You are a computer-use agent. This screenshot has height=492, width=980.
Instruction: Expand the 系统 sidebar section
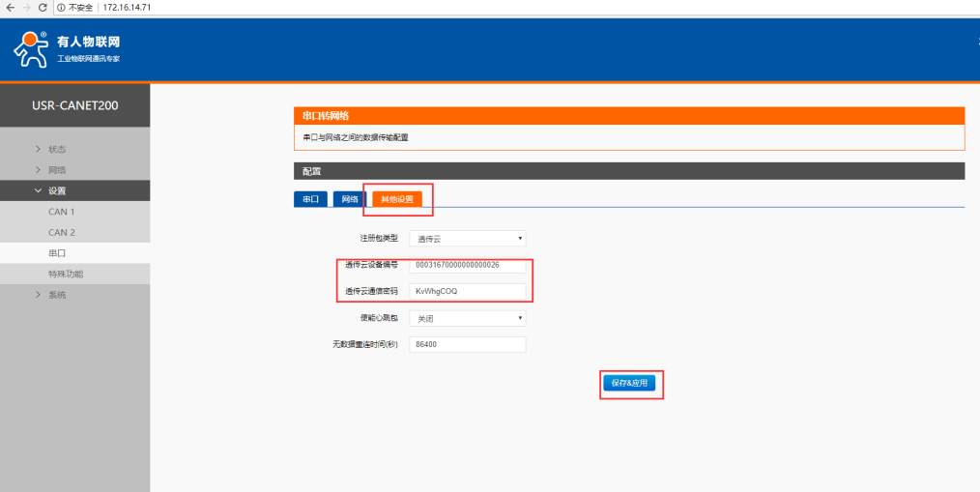point(57,295)
